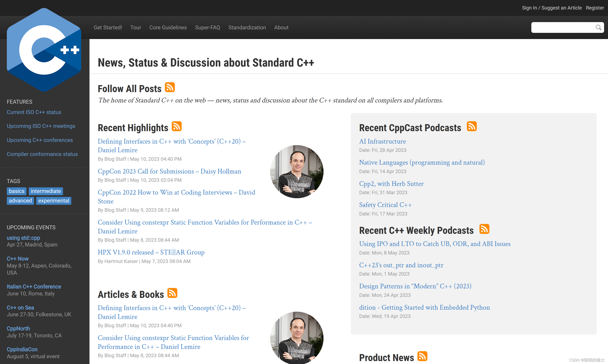Open Recent Highlights RSS feed icon
Image resolution: width=608 pixels, height=364 pixels.
176,126
